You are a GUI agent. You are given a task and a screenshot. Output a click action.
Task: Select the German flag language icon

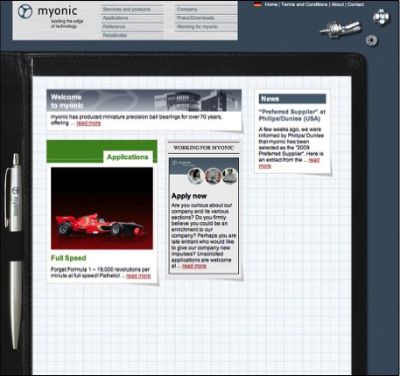coord(257,5)
